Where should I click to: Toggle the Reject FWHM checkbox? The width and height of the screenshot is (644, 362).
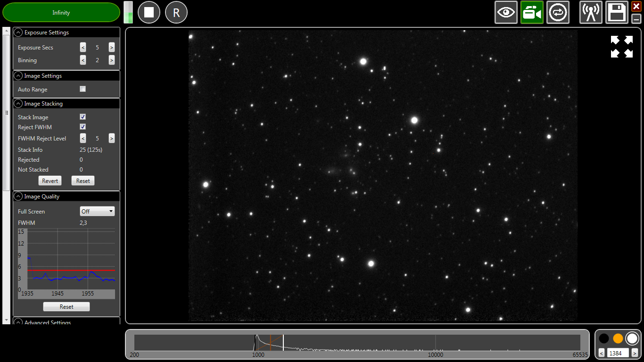point(83,127)
